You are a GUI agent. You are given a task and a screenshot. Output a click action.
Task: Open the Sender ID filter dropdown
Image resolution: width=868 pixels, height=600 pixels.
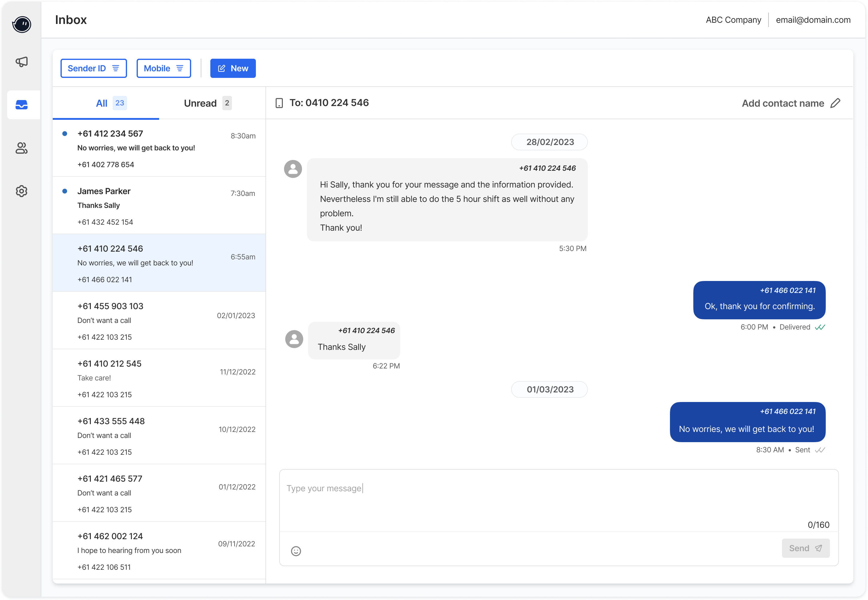click(93, 68)
